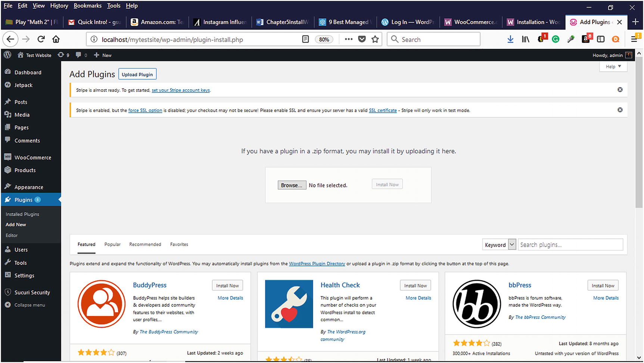
Task: Open a new browser tab with plus
Action: [635, 22]
